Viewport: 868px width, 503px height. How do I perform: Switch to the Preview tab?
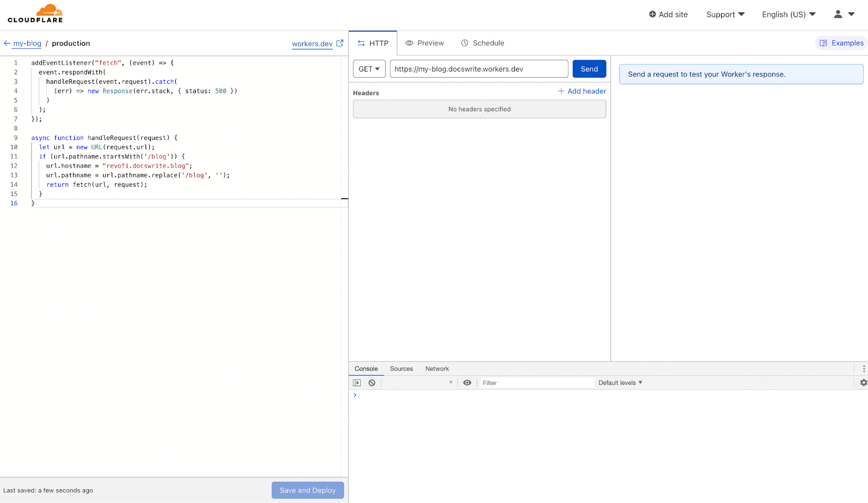tap(425, 43)
